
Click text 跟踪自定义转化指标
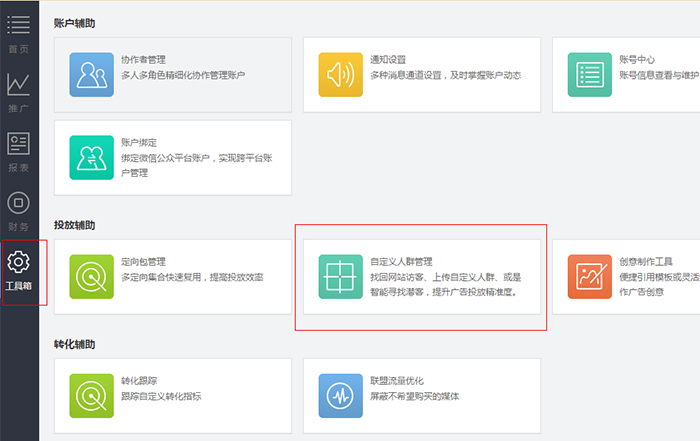click(x=161, y=396)
